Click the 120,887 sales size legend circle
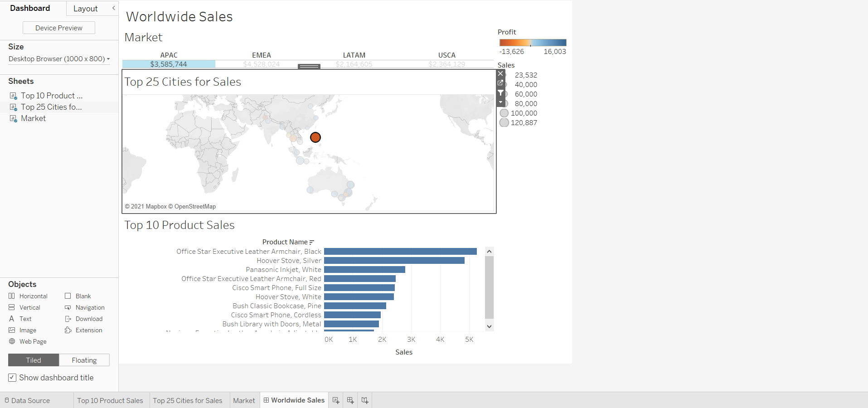Viewport: 868px width, 408px height. (x=504, y=122)
